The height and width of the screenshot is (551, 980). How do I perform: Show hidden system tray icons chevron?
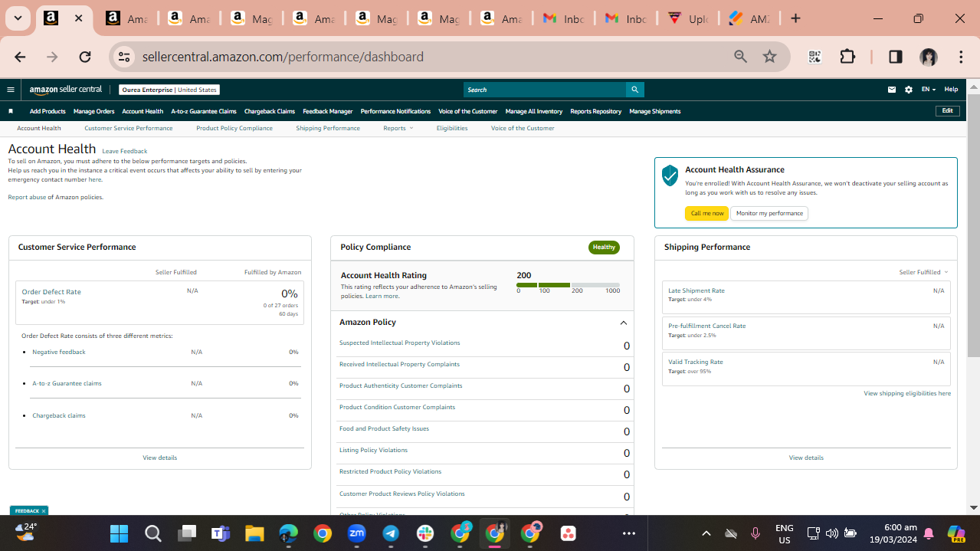click(706, 533)
